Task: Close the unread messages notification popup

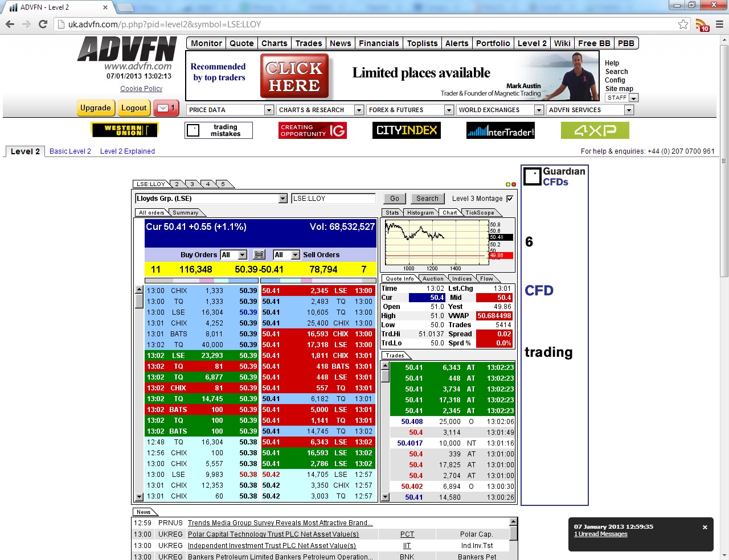Action: click(x=705, y=527)
